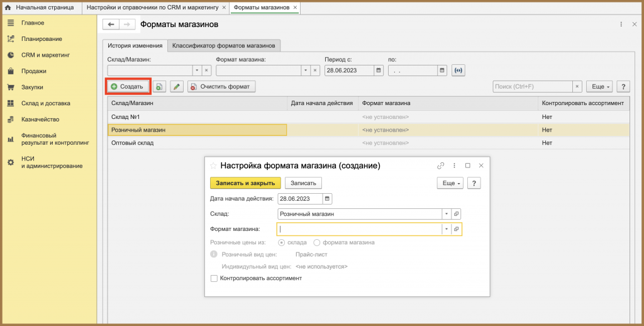644x326 pixels.
Task: Open the Казначейство section icon
Action: point(11,120)
